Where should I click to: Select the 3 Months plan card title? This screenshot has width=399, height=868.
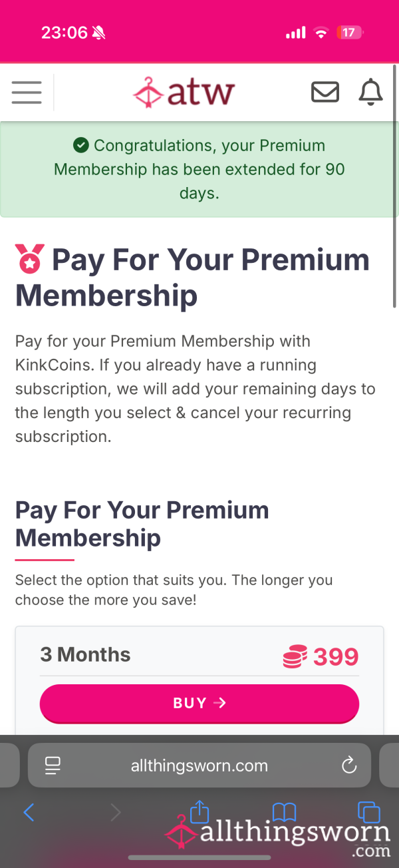pos(85,654)
